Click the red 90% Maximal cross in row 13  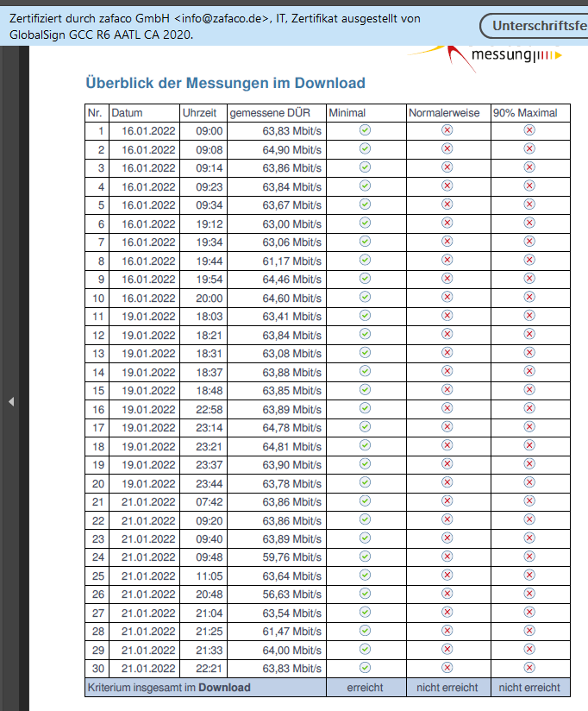[529, 353]
